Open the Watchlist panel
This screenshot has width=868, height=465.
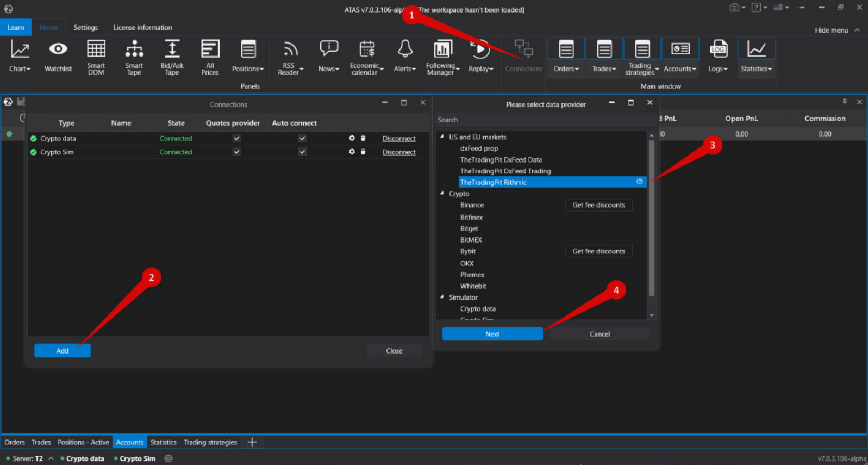tap(58, 56)
